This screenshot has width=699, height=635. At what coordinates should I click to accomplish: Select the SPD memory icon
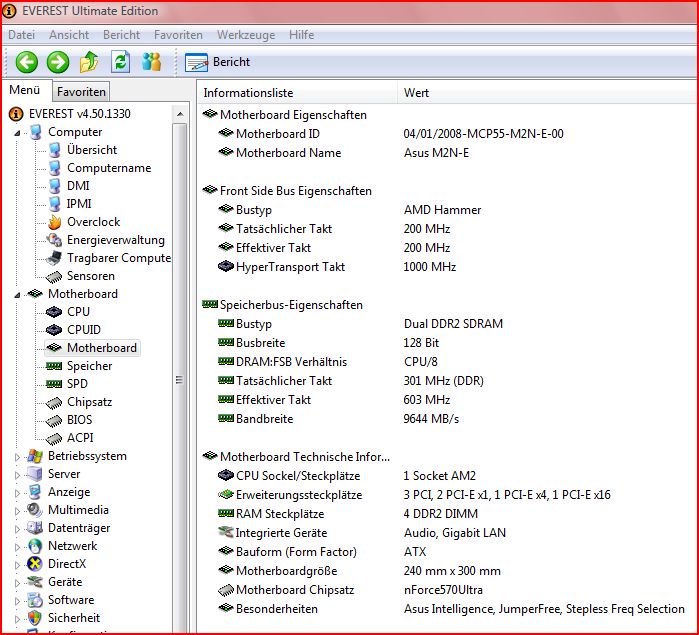point(54,384)
